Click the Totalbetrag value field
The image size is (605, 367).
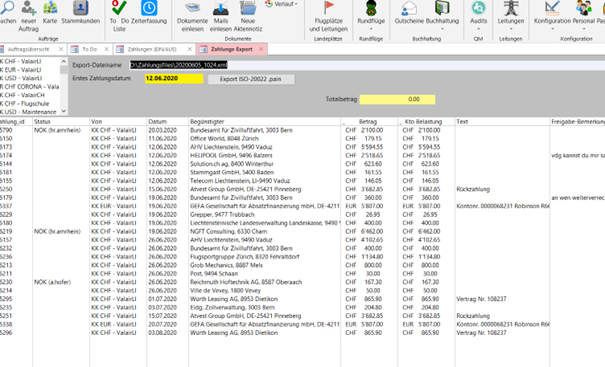click(x=397, y=100)
